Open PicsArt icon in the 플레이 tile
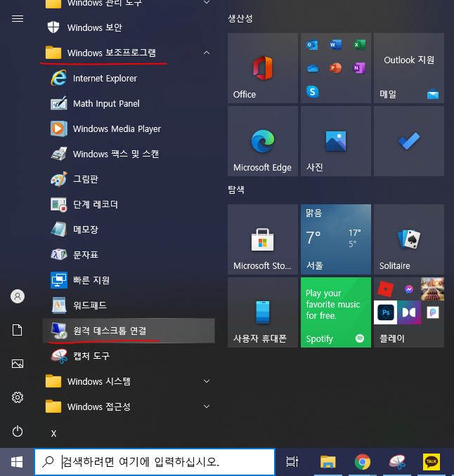Image resolution: width=454 pixels, height=476 pixels. tap(432, 312)
